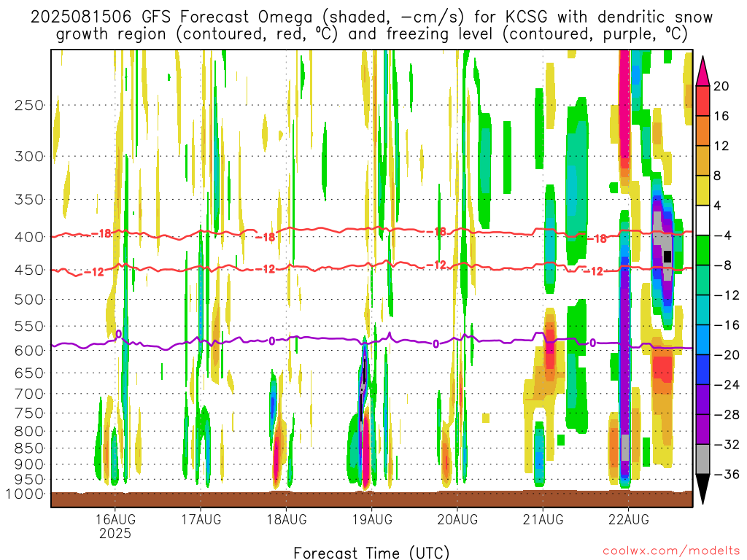747x560 pixels.
Task: Click the chart title line beginning 2025081506 GFS
Action: click(x=371, y=17)
